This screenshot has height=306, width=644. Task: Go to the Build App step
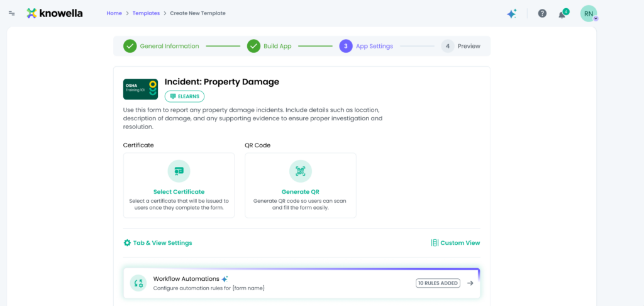[x=269, y=46]
